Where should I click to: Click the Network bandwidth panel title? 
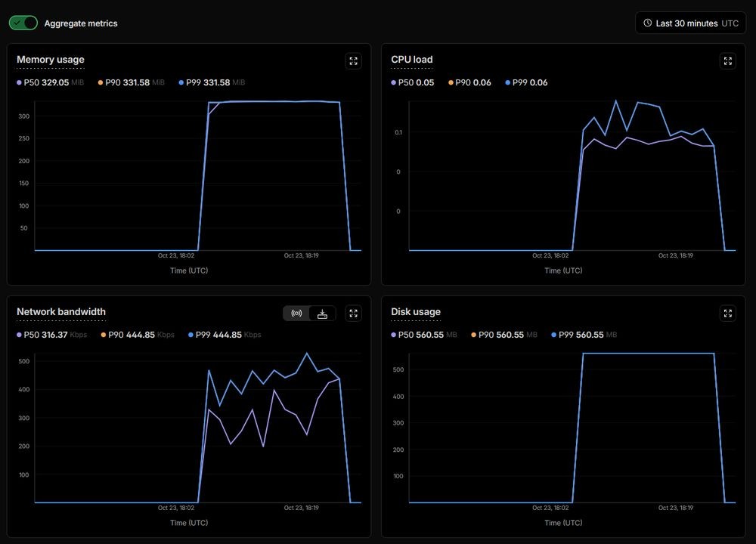coord(61,312)
